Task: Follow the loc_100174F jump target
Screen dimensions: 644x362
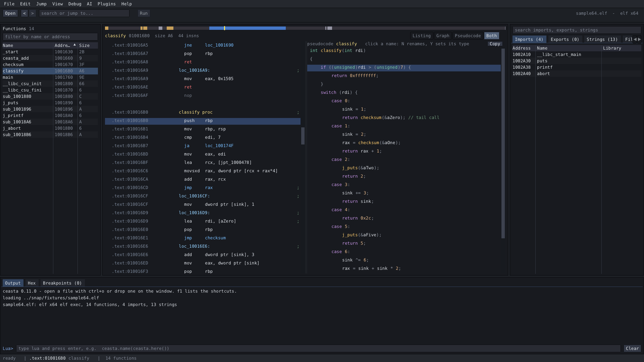Action: 219,146
